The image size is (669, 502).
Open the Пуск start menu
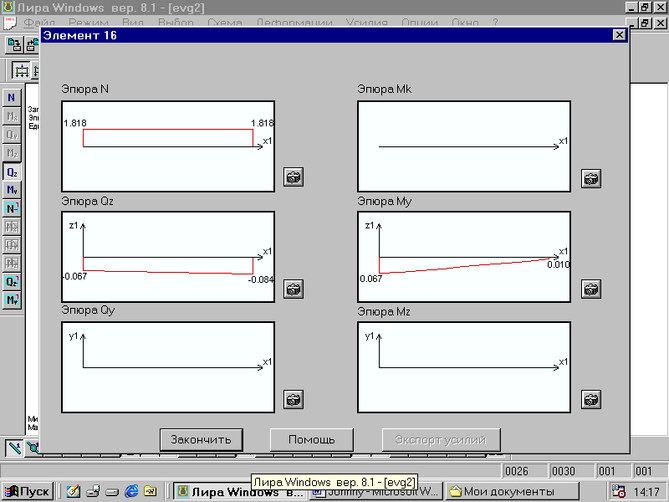(x=28, y=492)
